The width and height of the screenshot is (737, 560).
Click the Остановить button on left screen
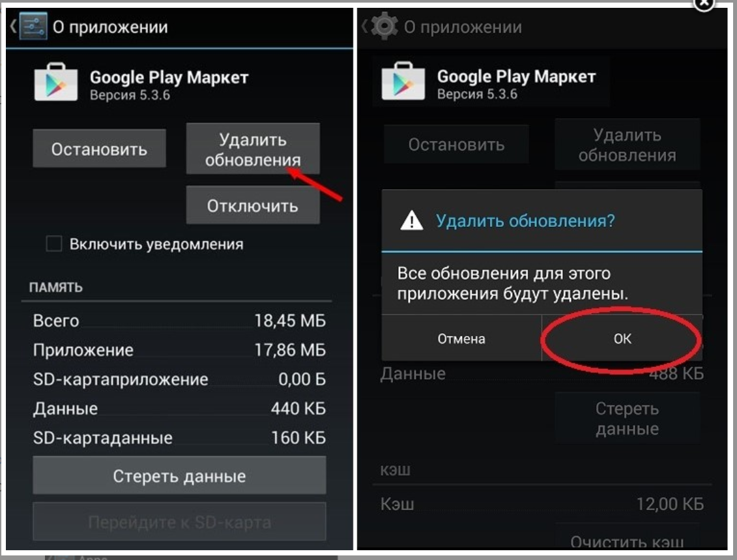click(x=99, y=149)
